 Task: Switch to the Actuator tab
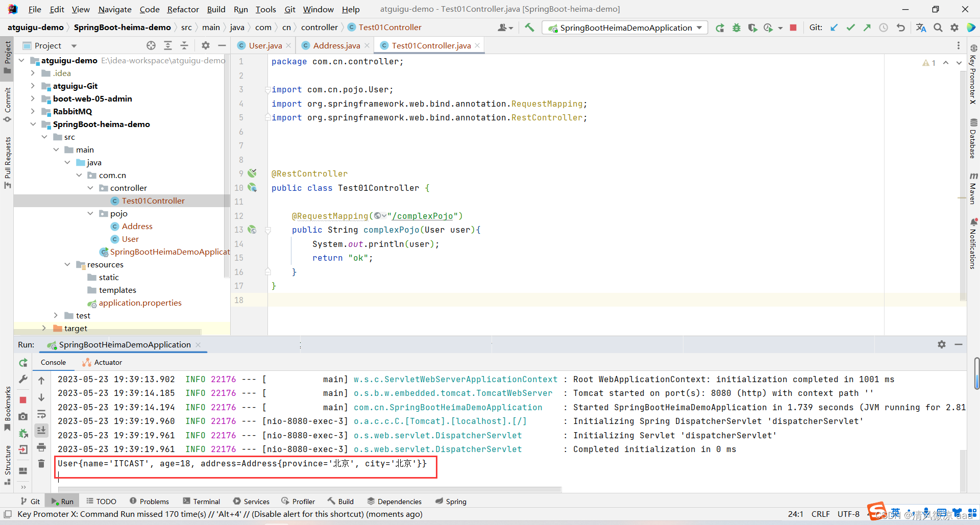(103, 362)
